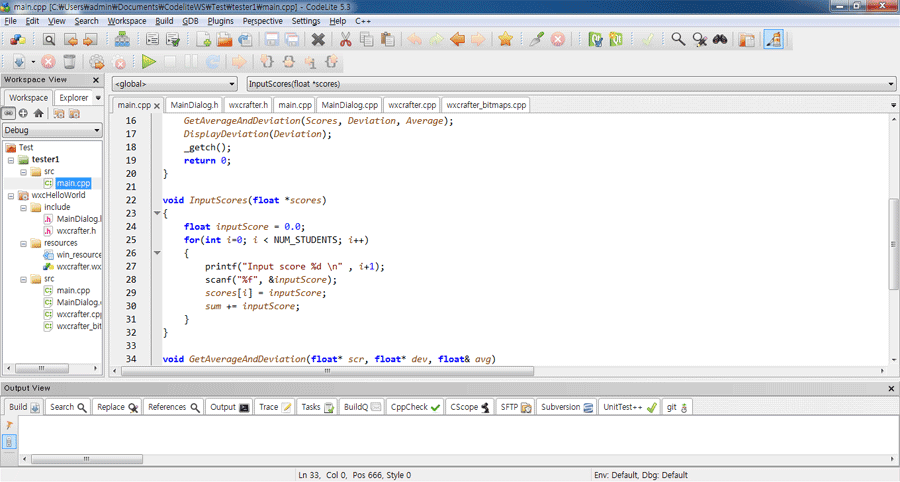
Task: Click the Find magnifier-in-box toolbar icon
Action: pyautogui.click(x=49, y=39)
